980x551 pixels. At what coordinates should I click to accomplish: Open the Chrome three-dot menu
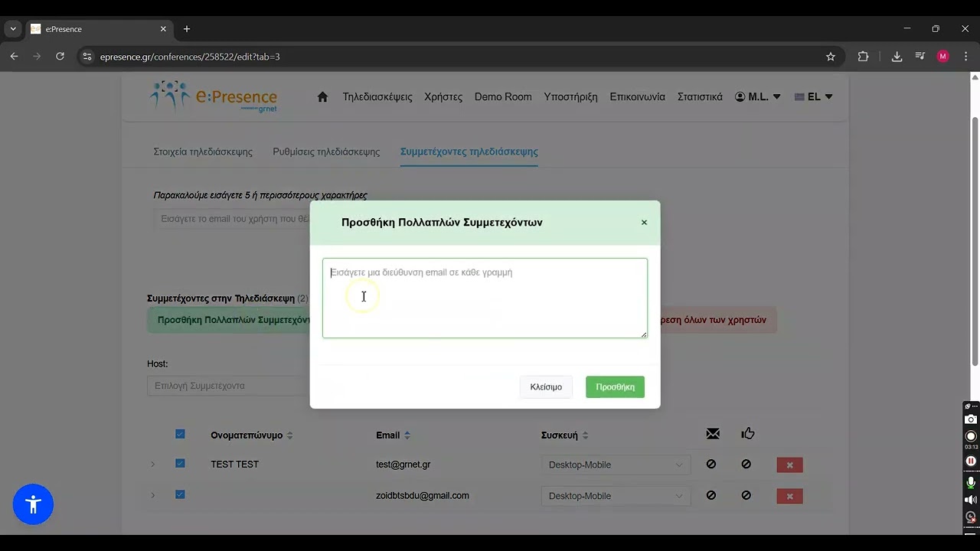[966, 57]
